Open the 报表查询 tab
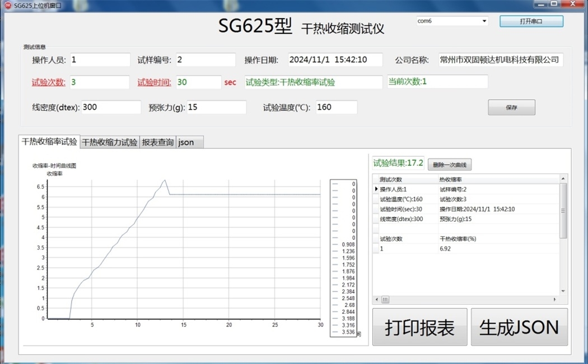 [157, 142]
